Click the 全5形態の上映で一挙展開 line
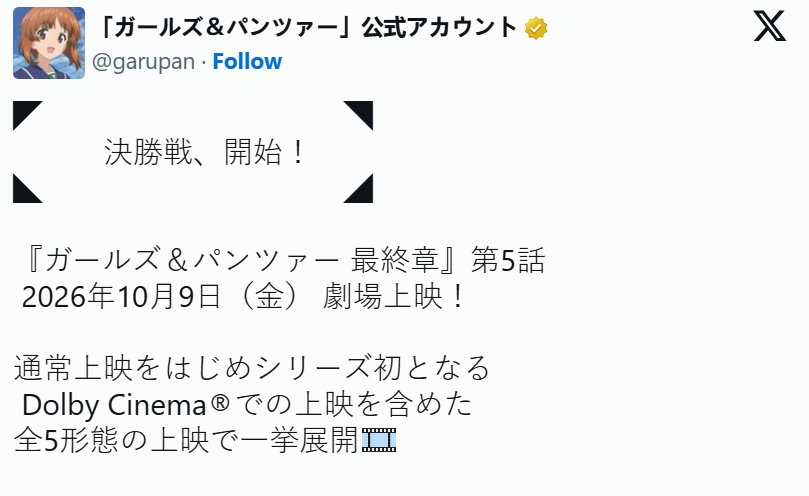This screenshot has height=496, width=809. click(x=186, y=440)
